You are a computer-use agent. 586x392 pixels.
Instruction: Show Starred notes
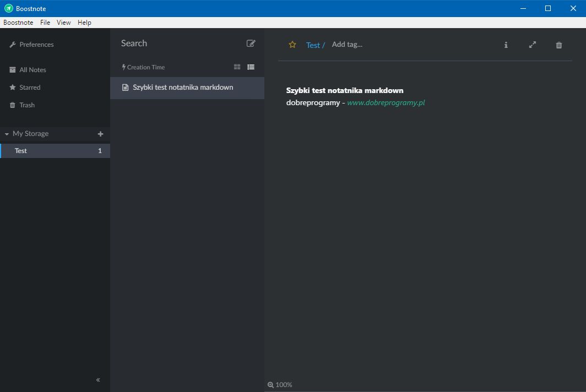coord(25,88)
